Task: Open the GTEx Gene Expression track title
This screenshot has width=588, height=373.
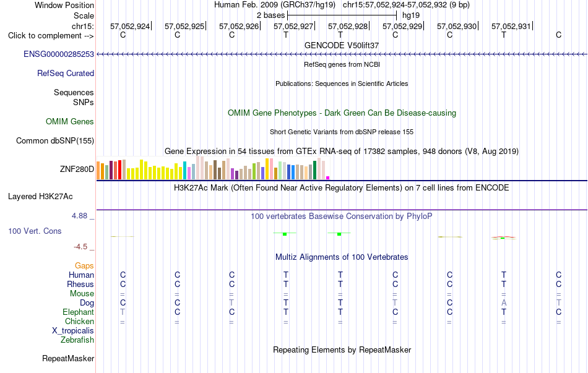Action: point(342,152)
